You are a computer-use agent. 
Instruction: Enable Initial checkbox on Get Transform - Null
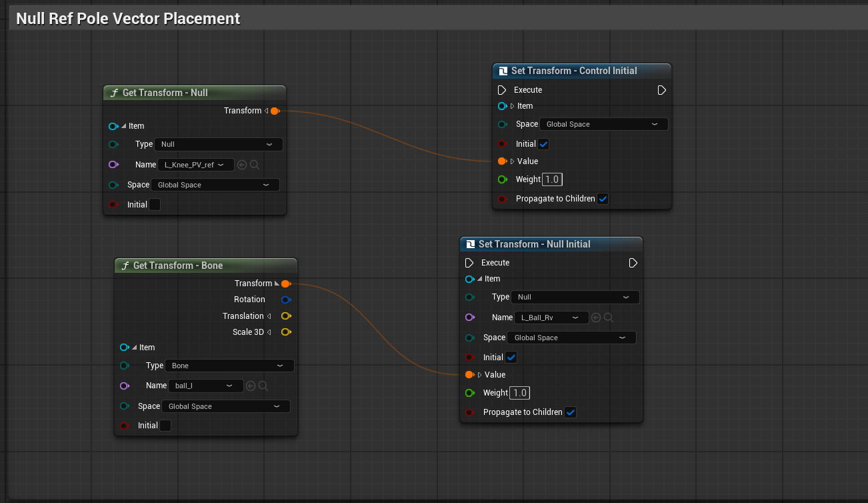pos(155,205)
